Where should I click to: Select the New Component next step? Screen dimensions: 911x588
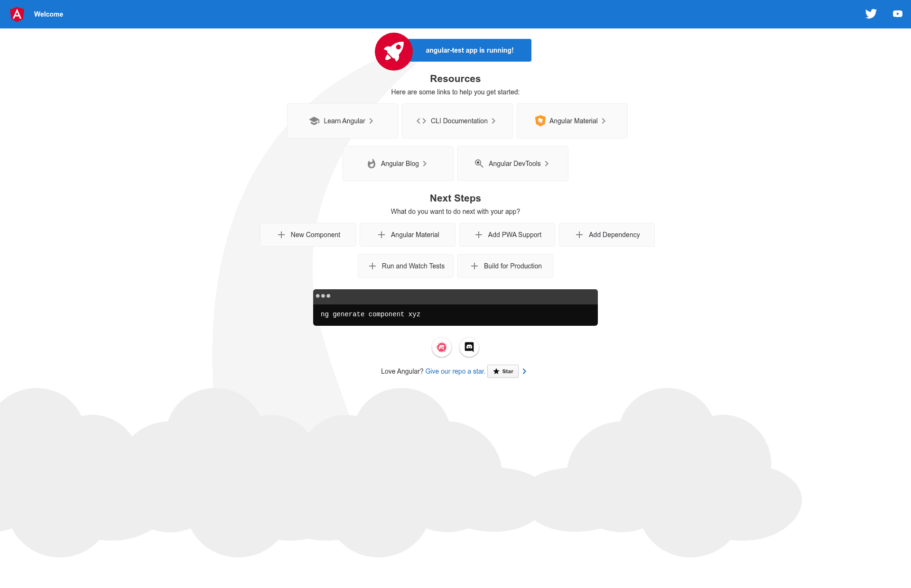point(308,235)
